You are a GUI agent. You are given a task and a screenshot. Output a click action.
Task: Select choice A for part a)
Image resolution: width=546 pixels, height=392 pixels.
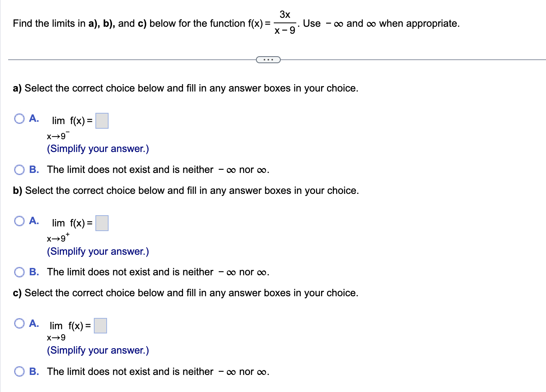19,119
